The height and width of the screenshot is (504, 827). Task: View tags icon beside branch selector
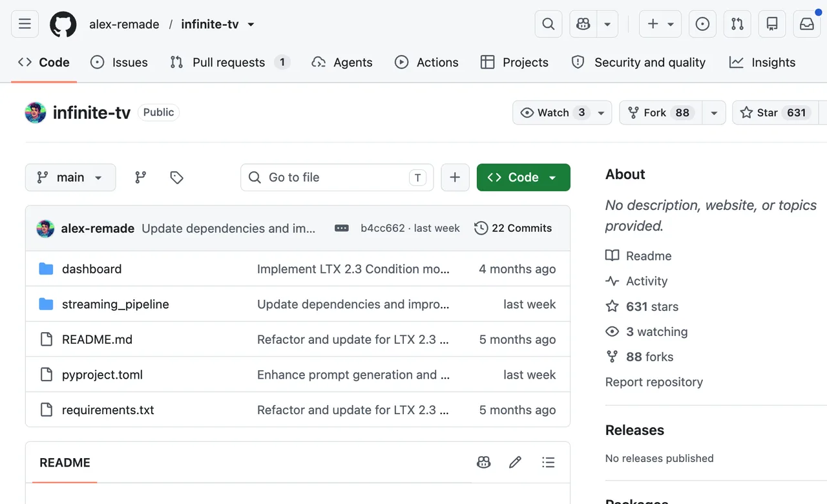(x=176, y=177)
